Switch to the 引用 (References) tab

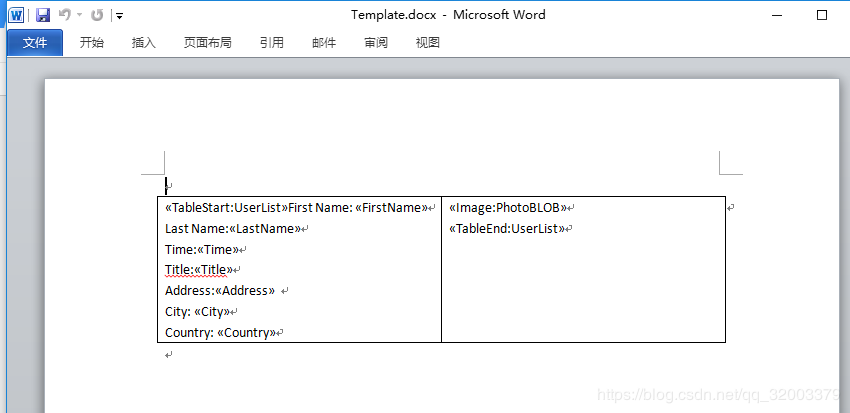pyautogui.click(x=272, y=43)
